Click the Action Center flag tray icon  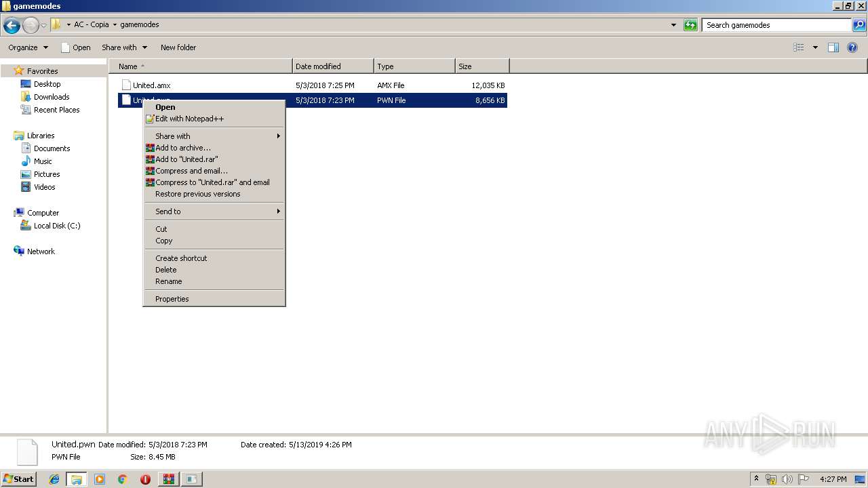click(804, 479)
